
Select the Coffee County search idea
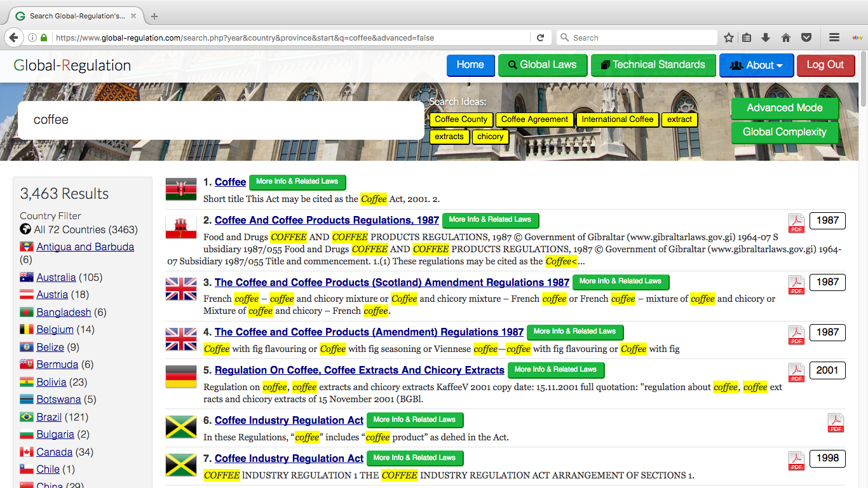click(x=461, y=119)
